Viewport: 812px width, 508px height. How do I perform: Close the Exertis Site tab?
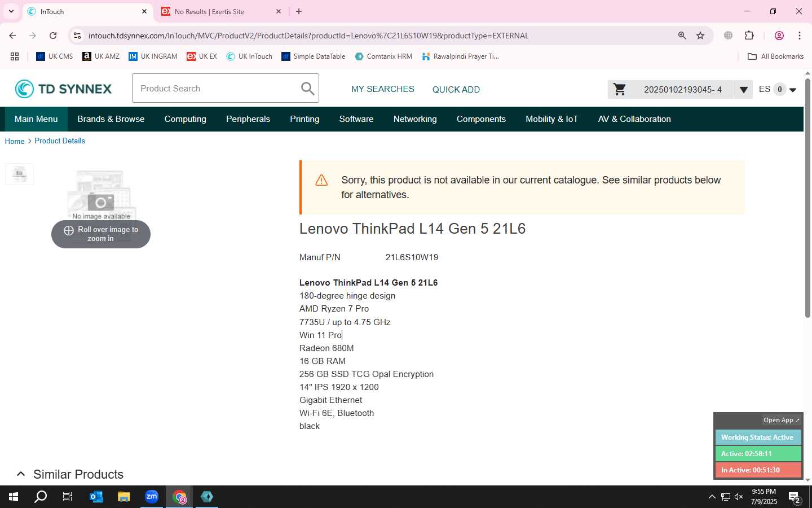(279, 11)
